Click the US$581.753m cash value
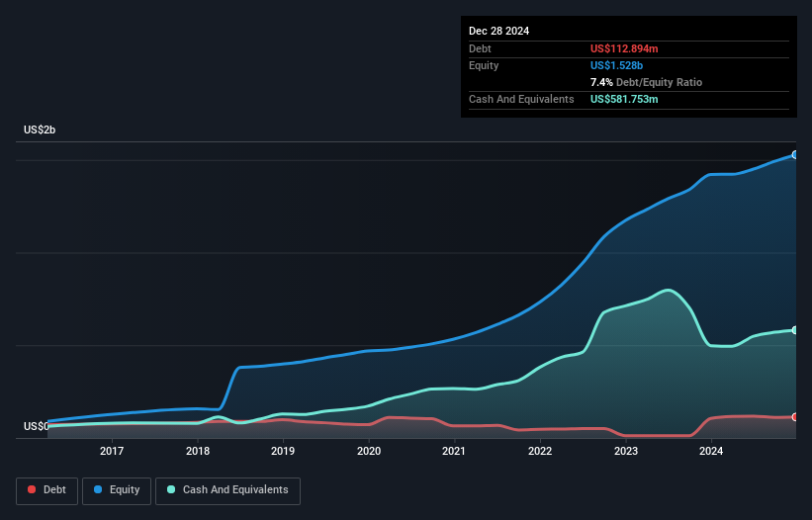Image resolution: width=812 pixels, height=520 pixels. pos(624,99)
